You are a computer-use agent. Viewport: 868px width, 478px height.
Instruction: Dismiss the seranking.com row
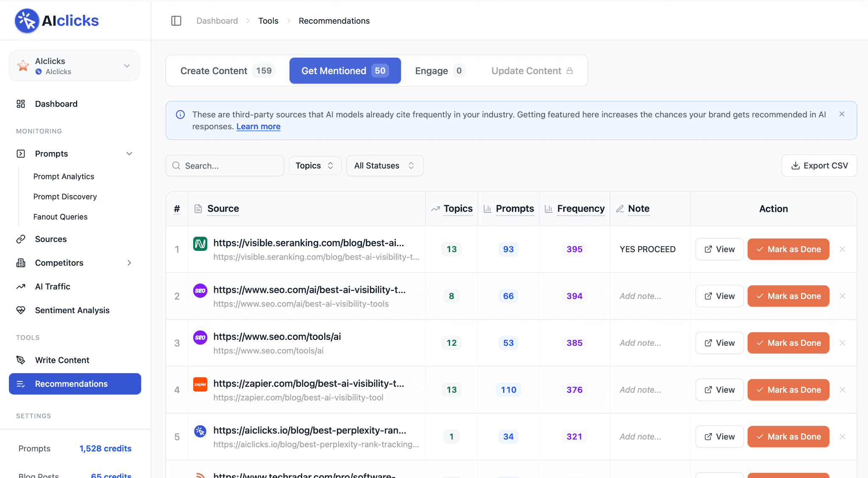click(842, 249)
